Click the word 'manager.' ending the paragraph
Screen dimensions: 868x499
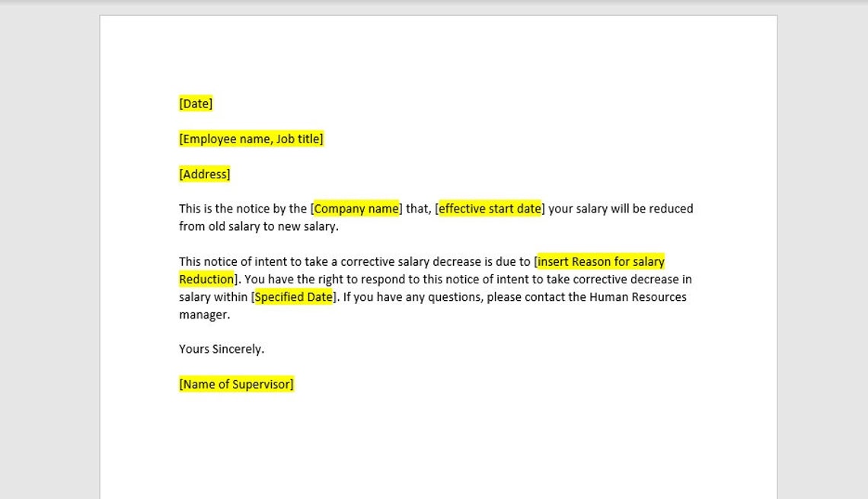(204, 315)
